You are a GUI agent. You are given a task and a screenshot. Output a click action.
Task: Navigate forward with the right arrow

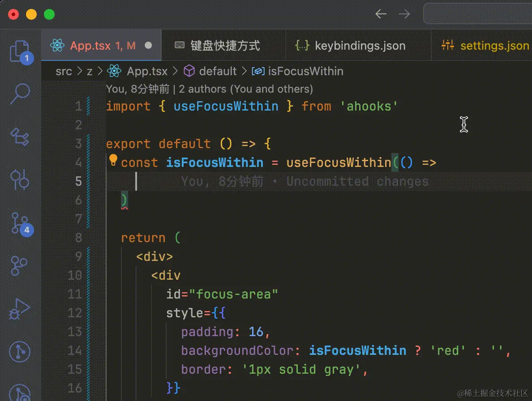tap(404, 14)
